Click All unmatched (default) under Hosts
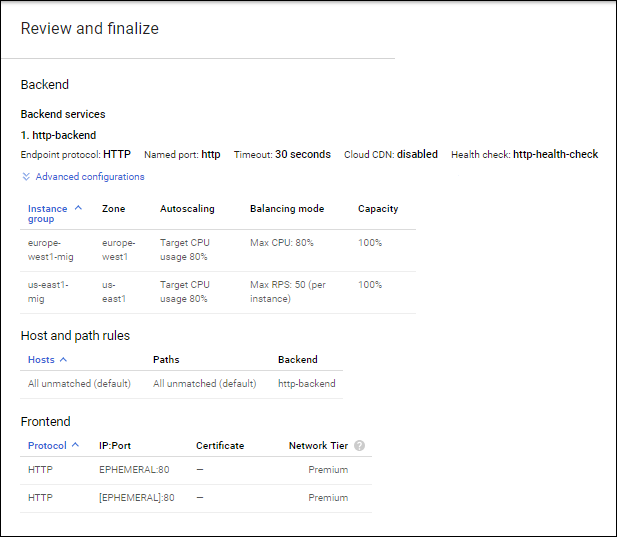Viewport: 617px width, 537px height. tap(79, 384)
